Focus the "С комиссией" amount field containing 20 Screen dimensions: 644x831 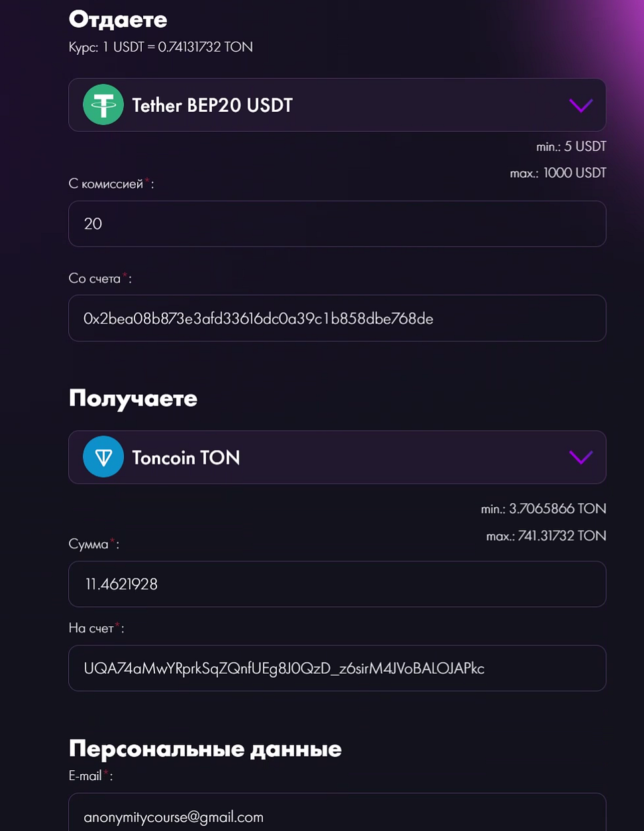coord(337,223)
